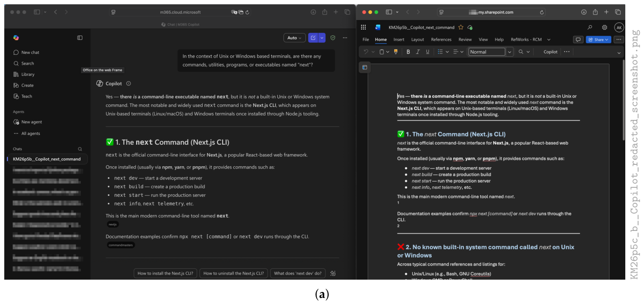Click the m365.cloud.microsoft address bar
Image resolution: width=644 pixels, height=304 pixels.
[181, 12]
